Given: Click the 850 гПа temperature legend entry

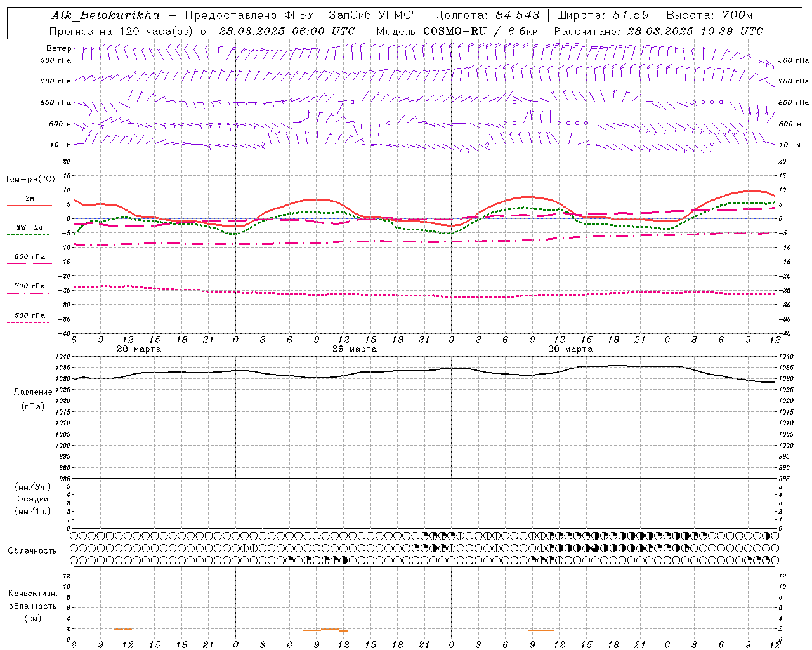Looking at the screenshot, I should (29, 257).
